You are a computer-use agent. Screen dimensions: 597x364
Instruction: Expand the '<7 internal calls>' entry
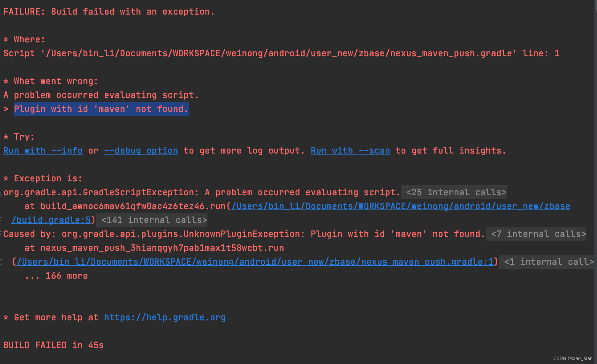coord(536,234)
